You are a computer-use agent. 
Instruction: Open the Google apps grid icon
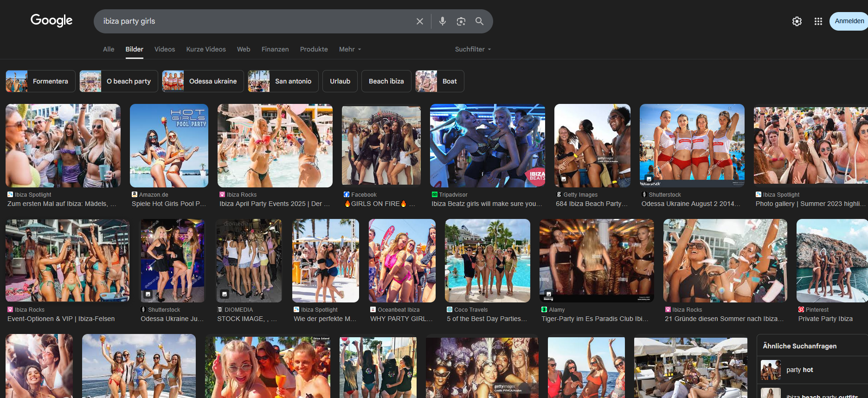pos(818,21)
